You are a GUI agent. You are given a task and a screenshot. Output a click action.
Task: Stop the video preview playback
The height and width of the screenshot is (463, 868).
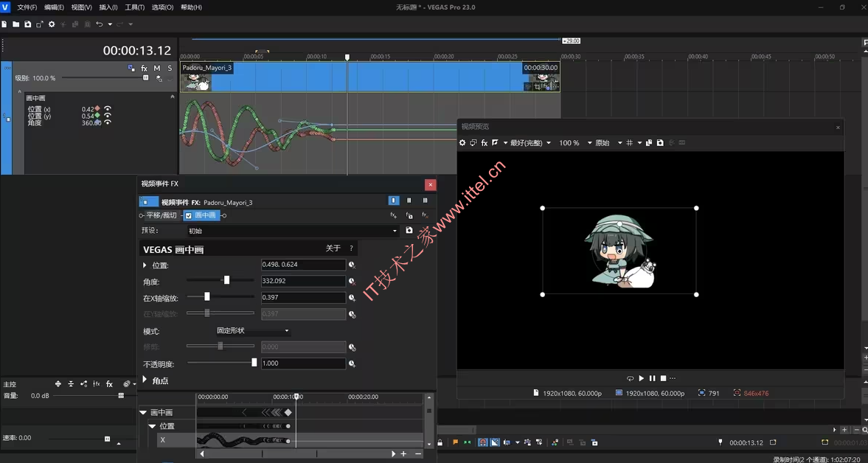[663, 378]
